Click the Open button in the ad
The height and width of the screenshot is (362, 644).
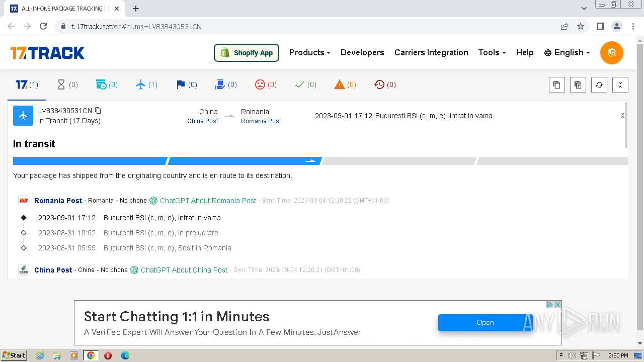(485, 323)
